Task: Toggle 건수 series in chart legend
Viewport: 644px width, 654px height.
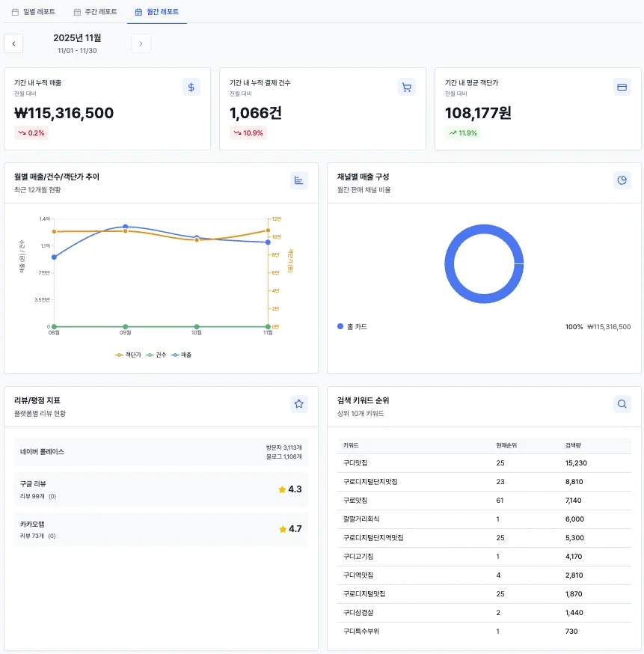Action: (x=156, y=355)
